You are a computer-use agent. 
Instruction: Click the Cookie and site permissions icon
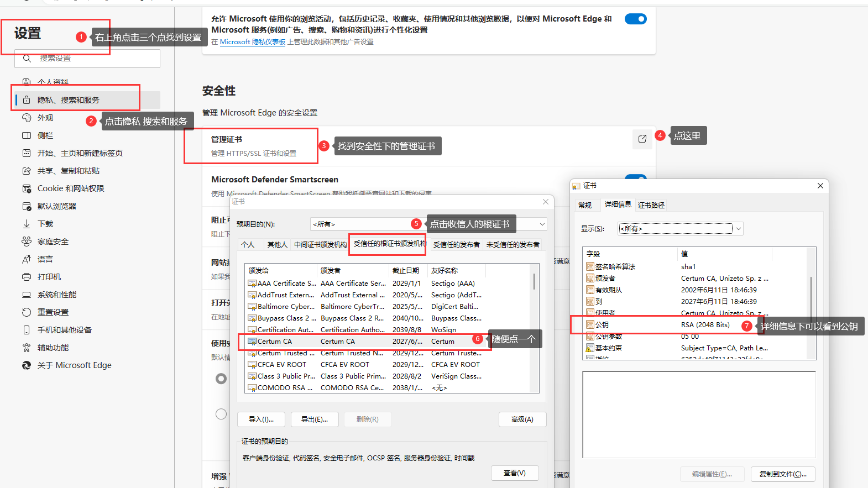[x=27, y=188]
